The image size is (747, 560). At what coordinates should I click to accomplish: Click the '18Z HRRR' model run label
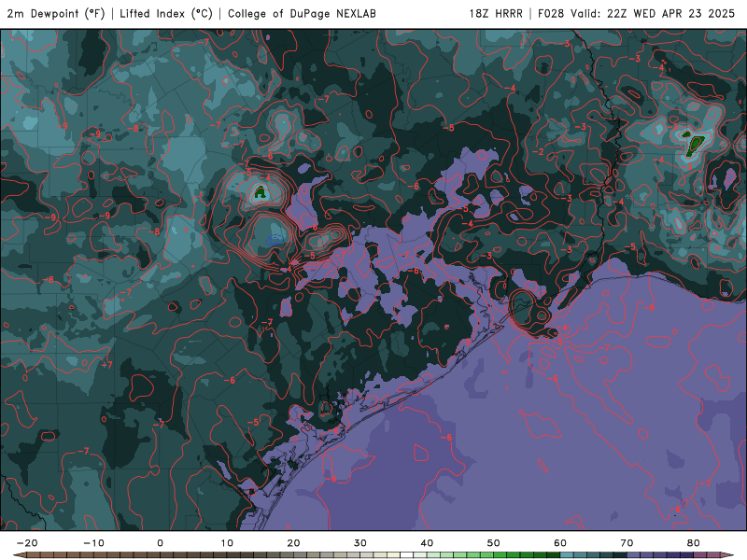496,14
